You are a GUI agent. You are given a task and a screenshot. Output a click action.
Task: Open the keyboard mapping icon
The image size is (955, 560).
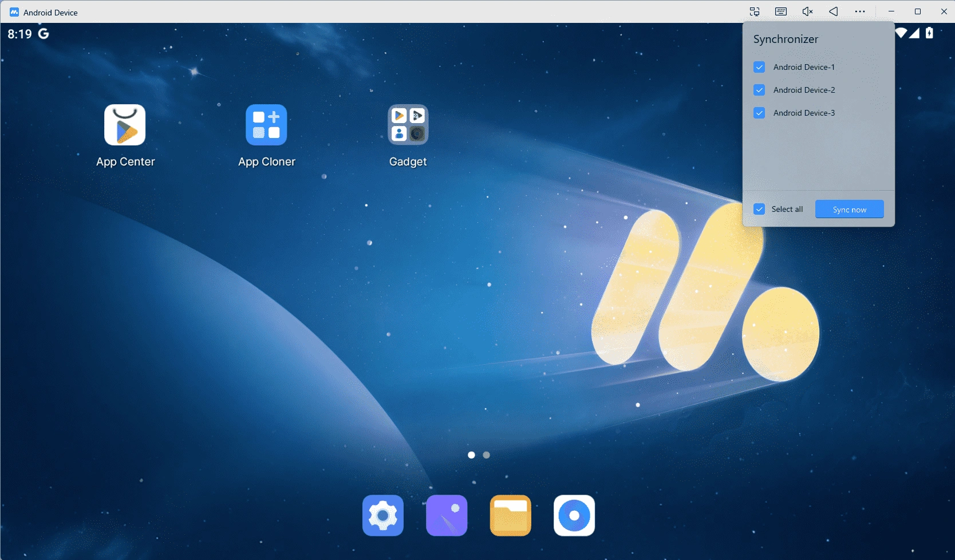(781, 11)
